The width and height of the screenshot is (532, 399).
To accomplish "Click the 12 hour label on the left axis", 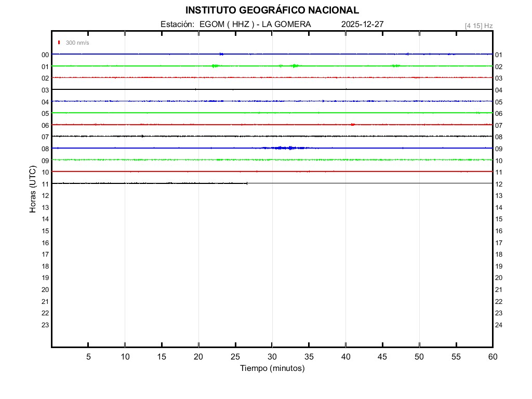I will [x=45, y=196].
